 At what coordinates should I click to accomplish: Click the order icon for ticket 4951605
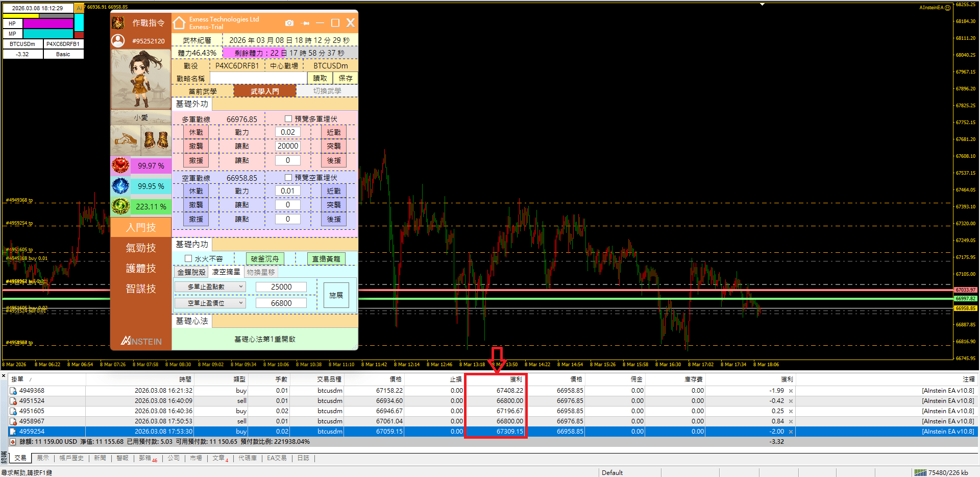click(13, 411)
